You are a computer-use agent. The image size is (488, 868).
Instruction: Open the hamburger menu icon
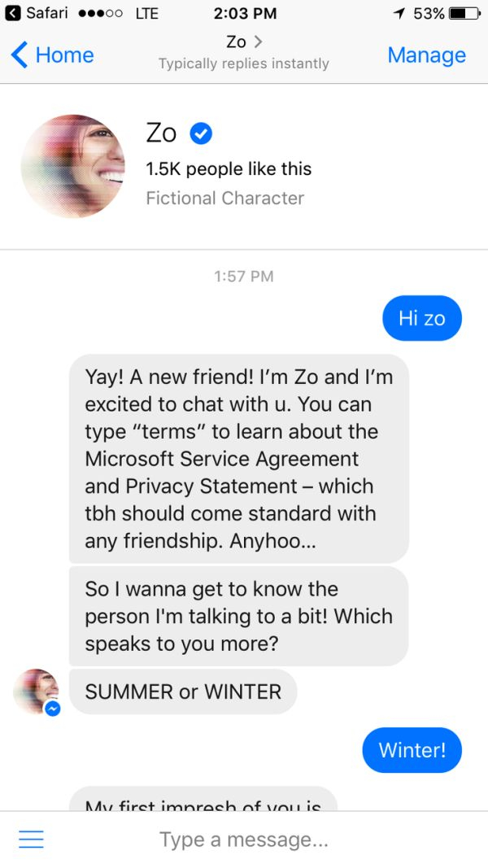click(x=31, y=839)
